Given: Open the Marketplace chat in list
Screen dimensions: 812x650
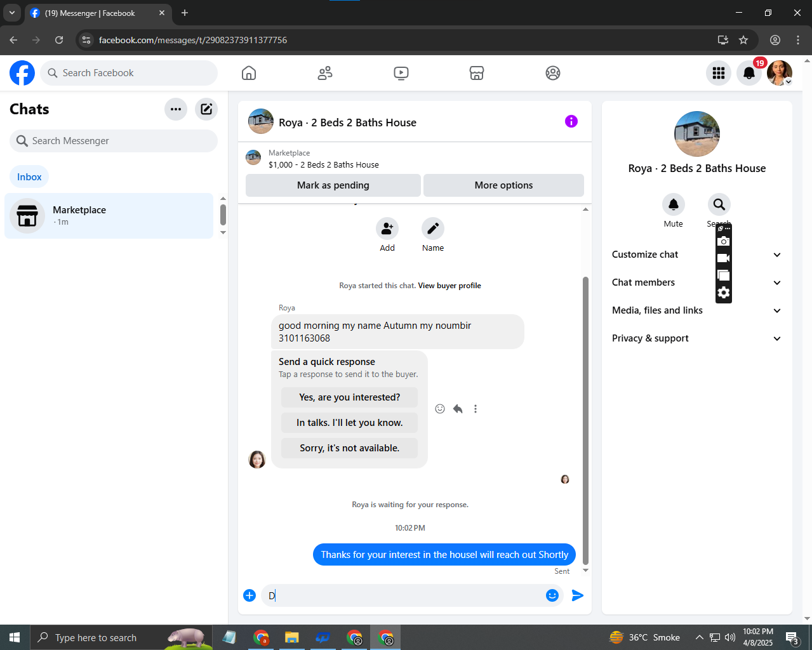Looking at the screenshot, I should (x=109, y=216).
